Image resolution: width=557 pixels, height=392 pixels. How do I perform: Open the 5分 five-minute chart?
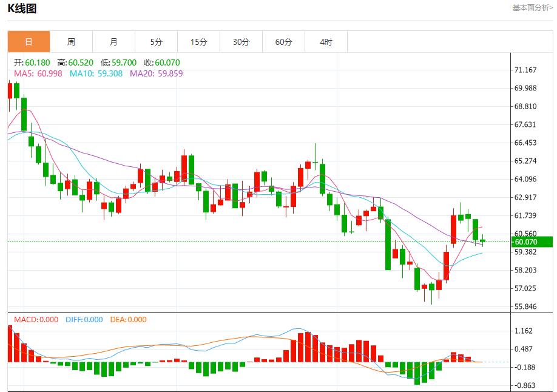point(155,41)
